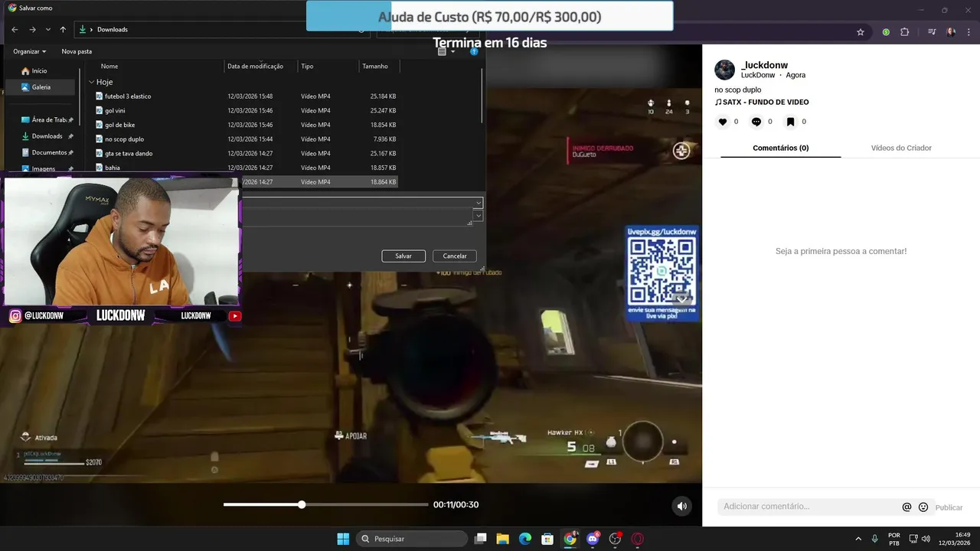Open emoji picker in comment box
The height and width of the screenshot is (551, 980).
[923, 507]
